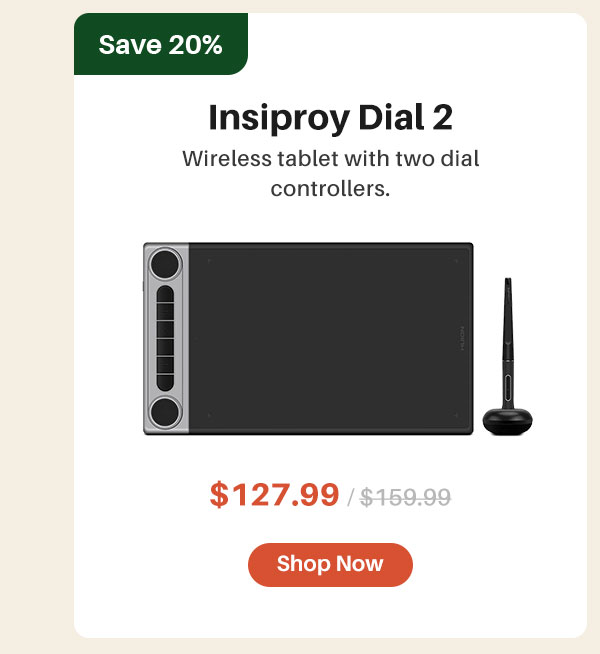Click the side button on the pen barrel
Viewport: 600px width, 654px height.
tap(508, 387)
